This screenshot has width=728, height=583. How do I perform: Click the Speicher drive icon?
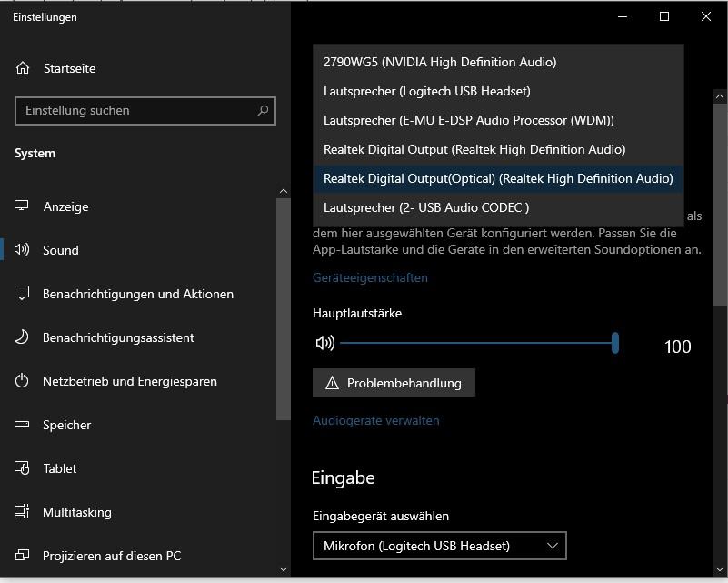coord(21,424)
